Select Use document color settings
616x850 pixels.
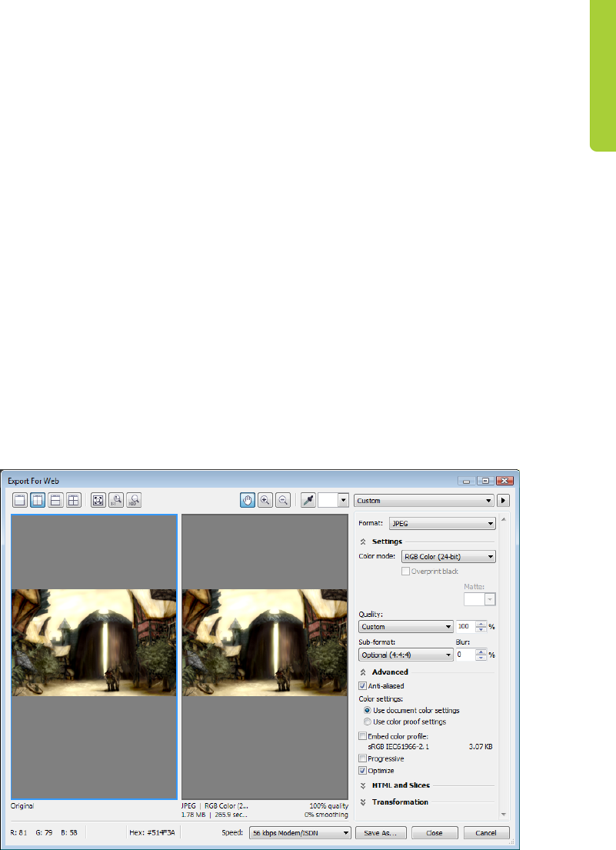click(x=368, y=710)
